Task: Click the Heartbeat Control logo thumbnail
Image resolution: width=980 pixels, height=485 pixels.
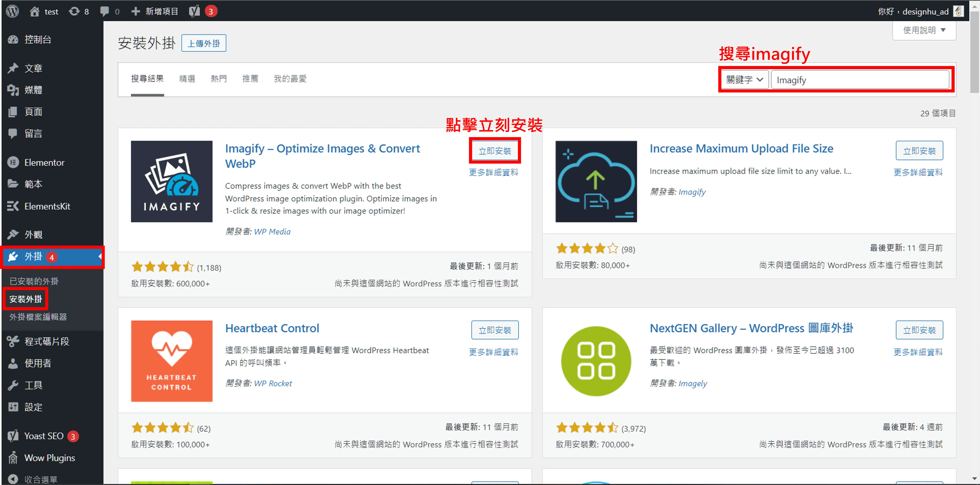Action: (172, 361)
